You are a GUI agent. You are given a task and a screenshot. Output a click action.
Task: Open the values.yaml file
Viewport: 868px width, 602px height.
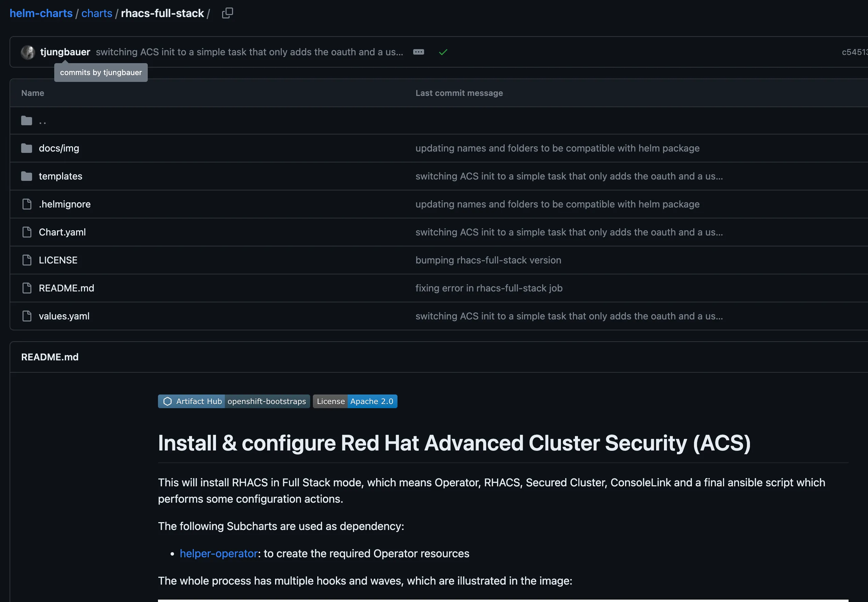click(x=64, y=316)
